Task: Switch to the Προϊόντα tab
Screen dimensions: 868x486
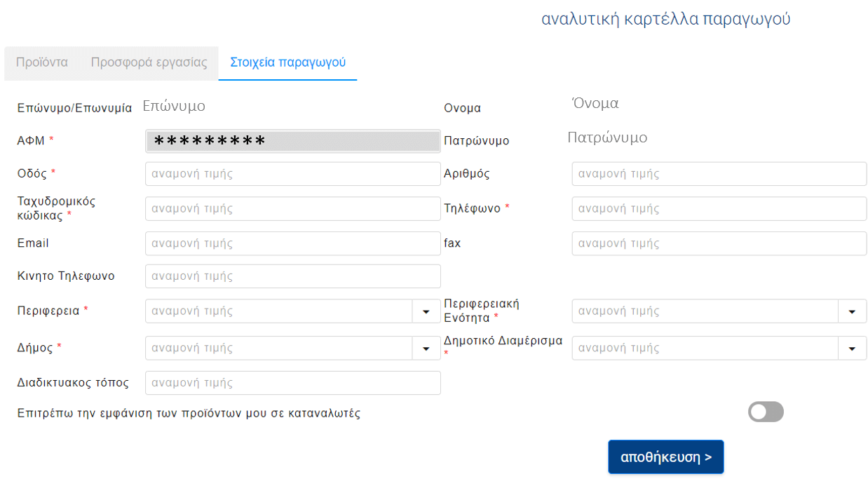Action: (42, 62)
